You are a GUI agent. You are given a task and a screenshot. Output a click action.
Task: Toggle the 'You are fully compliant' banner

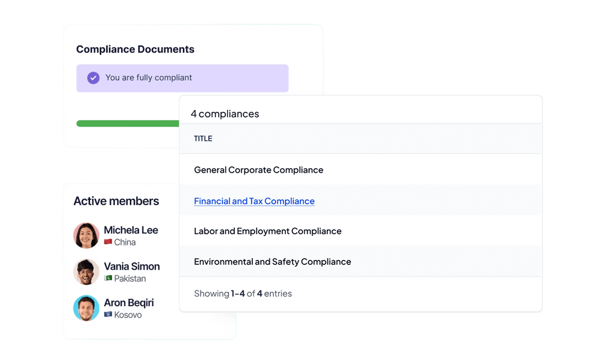(x=182, y=78)
